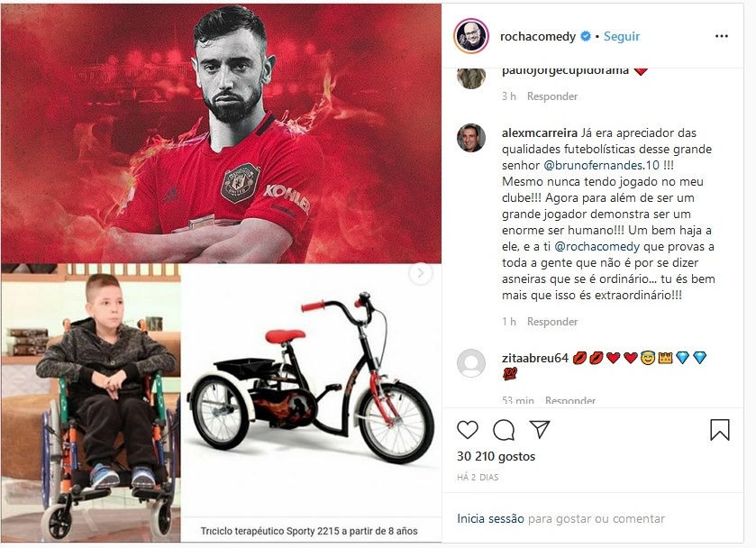
Task: Save post with the bookmark icon
Action: tap(719, 429)
